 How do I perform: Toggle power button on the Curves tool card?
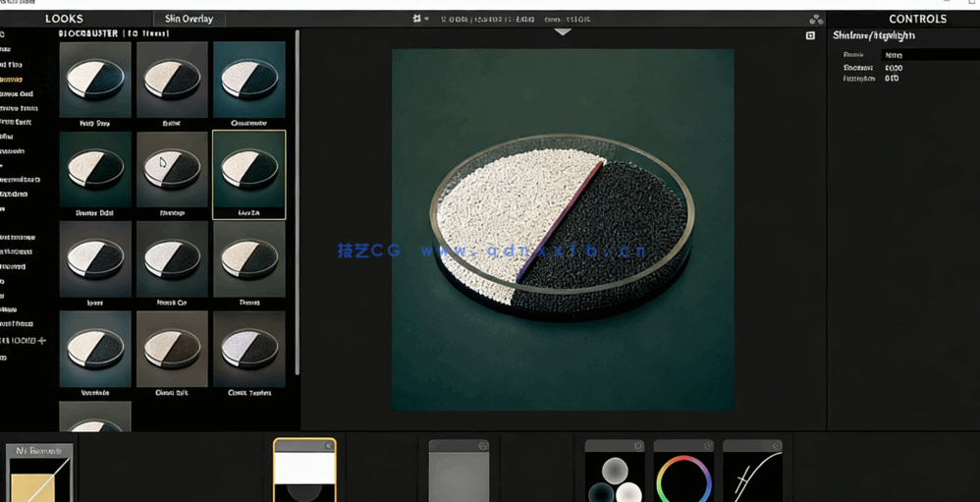tap(776, 446)
